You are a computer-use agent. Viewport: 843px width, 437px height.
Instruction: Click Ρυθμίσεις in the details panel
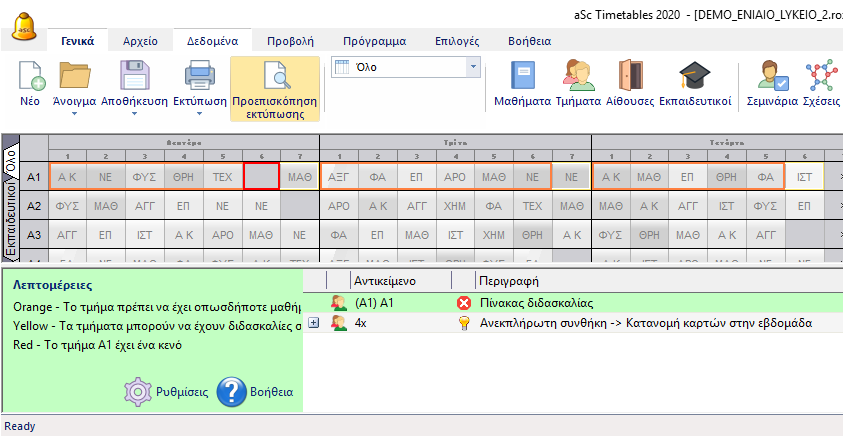[x=165, y=392]
